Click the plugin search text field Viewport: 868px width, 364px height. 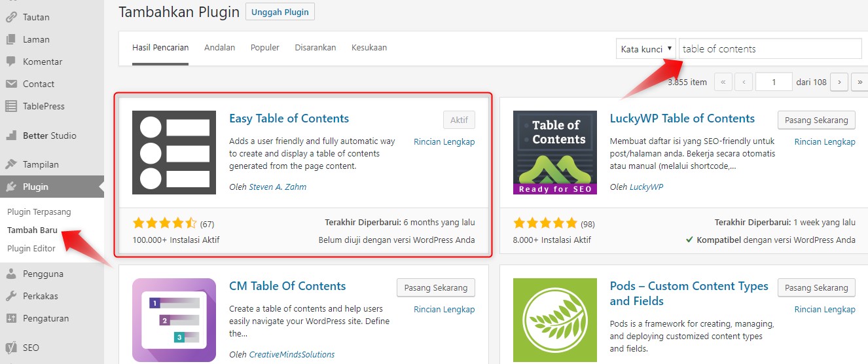[x=770, y=49]
